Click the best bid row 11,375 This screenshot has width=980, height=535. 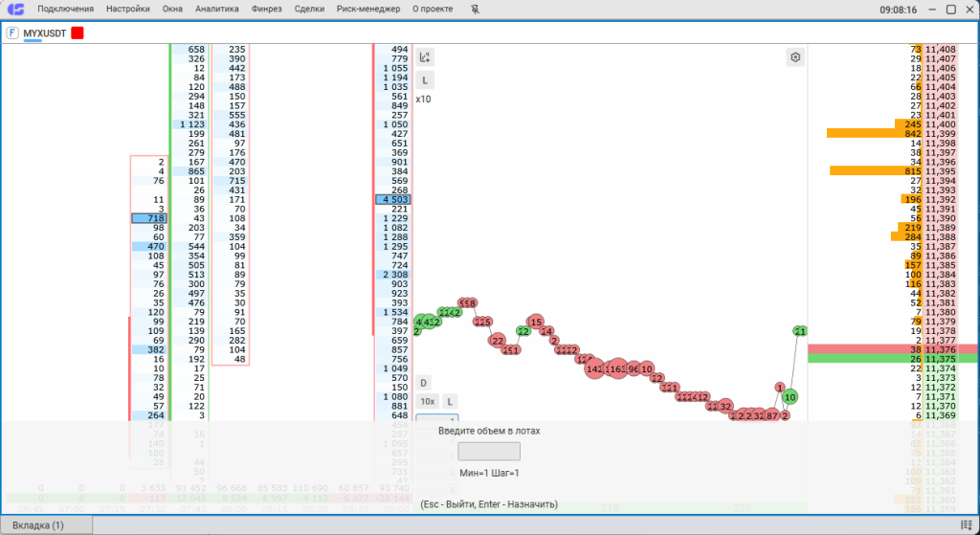pyautogui.click(x=894, y=359)
